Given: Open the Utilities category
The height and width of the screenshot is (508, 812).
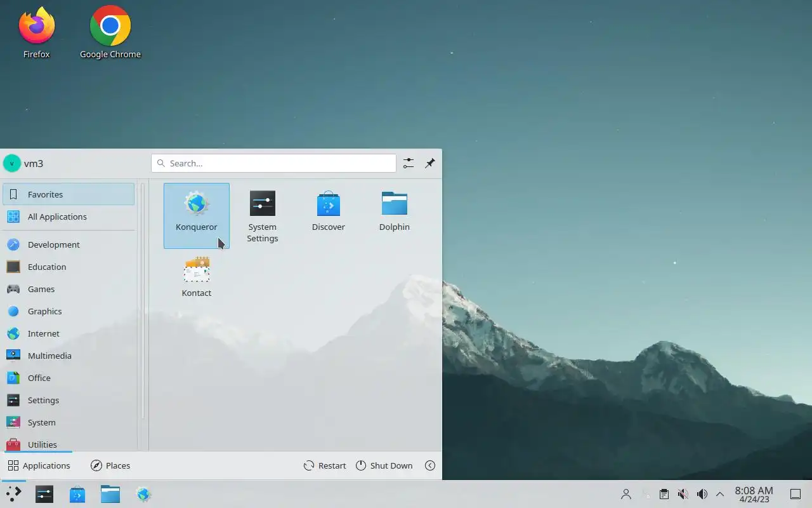Looking at the screenshot, I should point(69,443).
